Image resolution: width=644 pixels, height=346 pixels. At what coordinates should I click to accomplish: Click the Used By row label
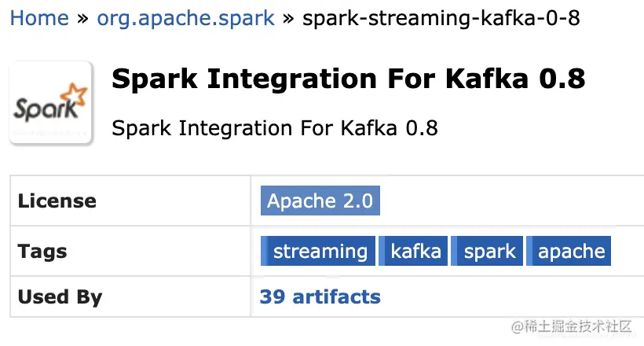[x=60, y=297]
